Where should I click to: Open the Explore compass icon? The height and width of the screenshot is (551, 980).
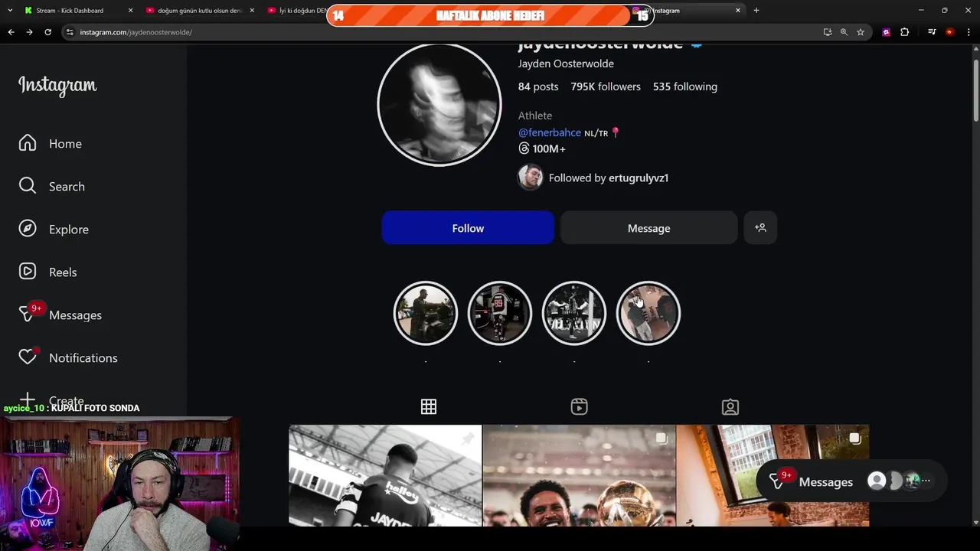tap(28, 229)
